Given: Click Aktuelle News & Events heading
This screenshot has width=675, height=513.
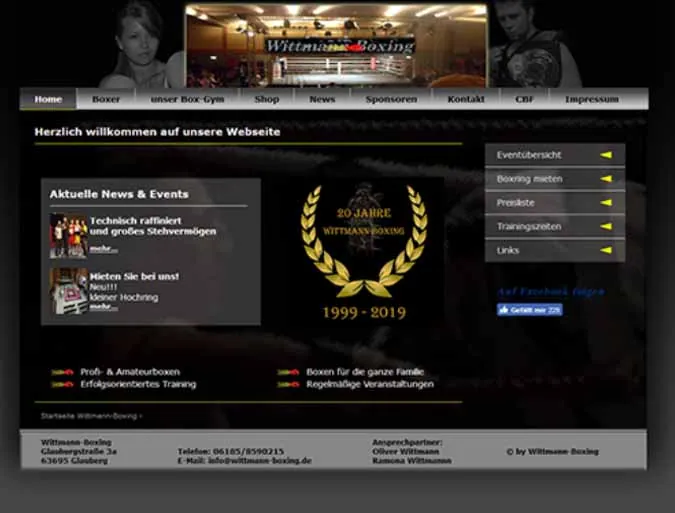Looking at the screenshot, I should [119, 194].
